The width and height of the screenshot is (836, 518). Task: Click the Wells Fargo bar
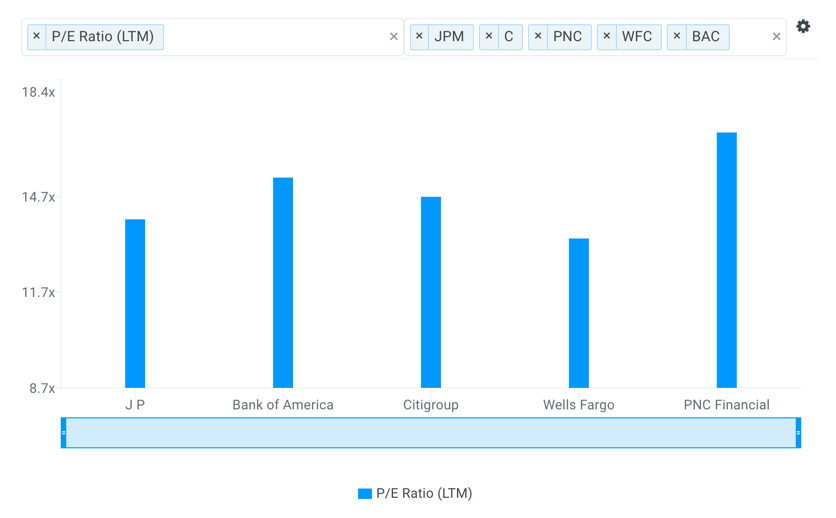tap(578, 313)
